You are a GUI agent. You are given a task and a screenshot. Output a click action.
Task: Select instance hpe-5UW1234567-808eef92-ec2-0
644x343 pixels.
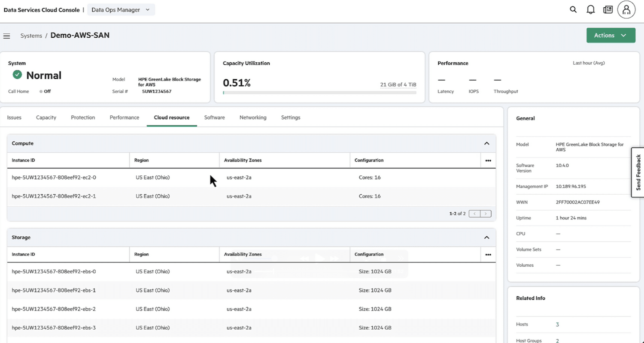pyautogui.click(x=54, y=178)
